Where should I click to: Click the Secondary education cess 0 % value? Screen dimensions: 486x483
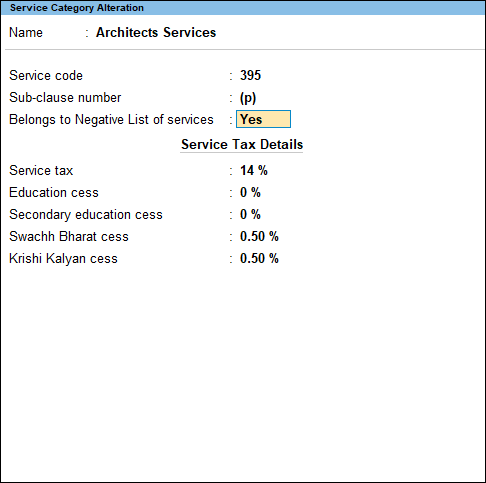pyautogui.click(x=250, y=214)
